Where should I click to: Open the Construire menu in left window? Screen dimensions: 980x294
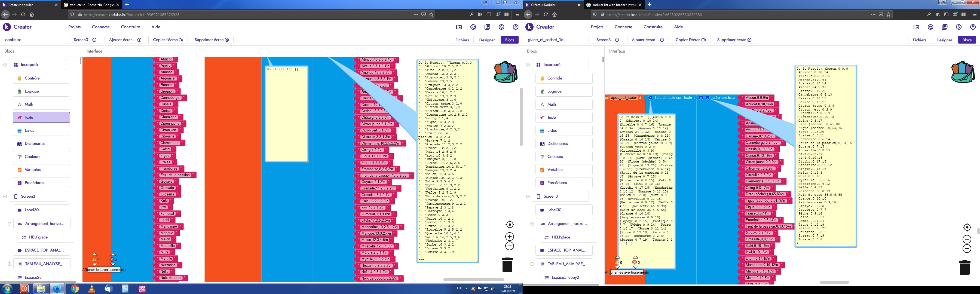click(x=130, y=27)
